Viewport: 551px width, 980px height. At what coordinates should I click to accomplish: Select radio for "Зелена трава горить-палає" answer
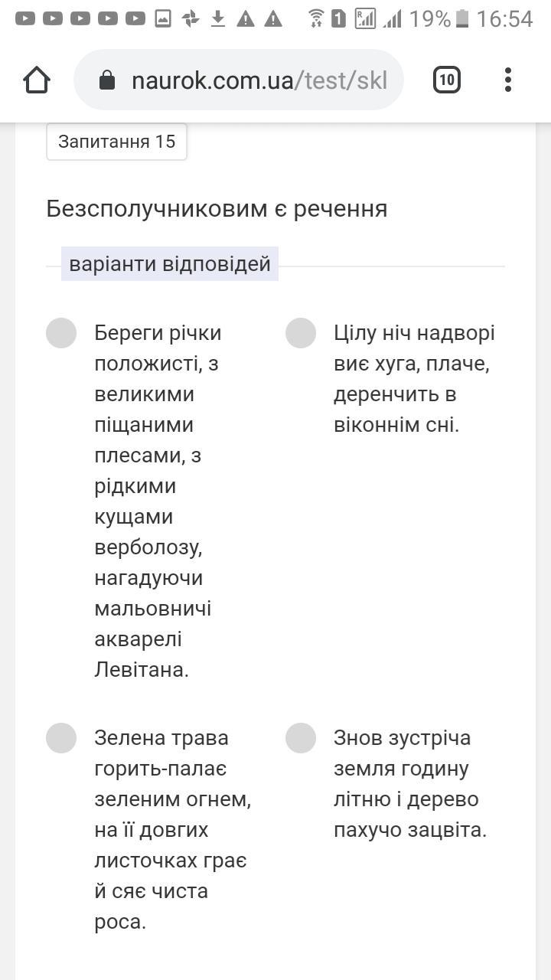pyautogui.click(x=61, y=738)
